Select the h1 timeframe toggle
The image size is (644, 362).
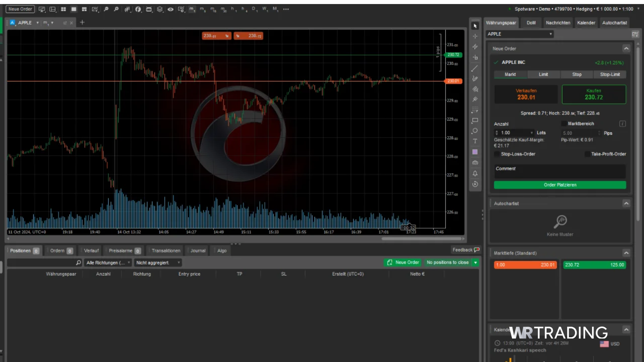[234, 9]
